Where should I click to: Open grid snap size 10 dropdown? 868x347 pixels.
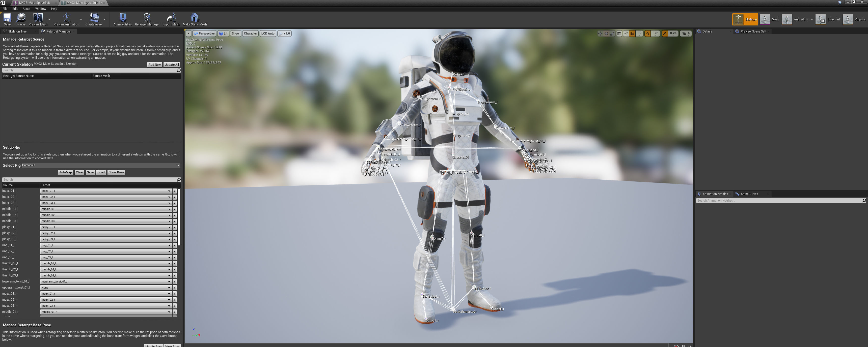[x=640, y=33]
